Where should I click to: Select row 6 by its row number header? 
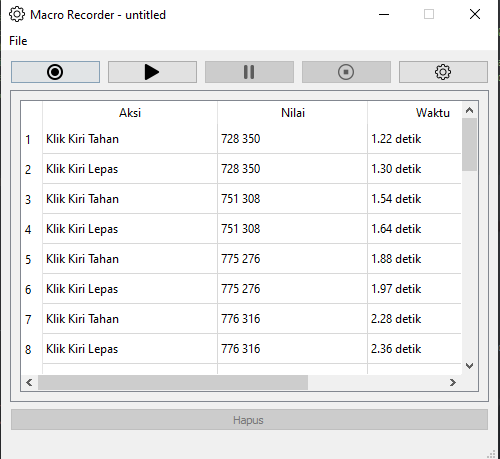pos(28,289)
